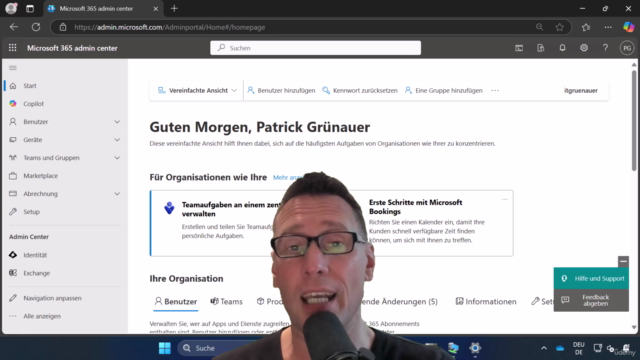Open more commands ellipsis in command bar
640x360 pixels.
coord(495,91)
